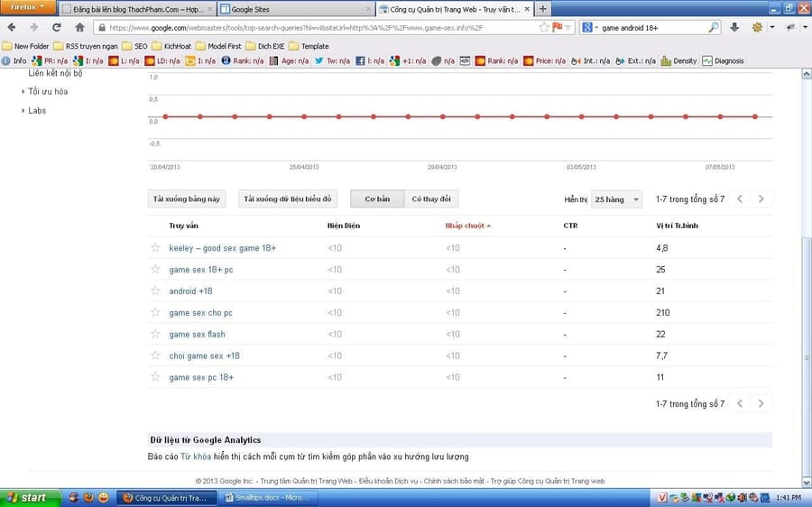Bookmark page with address bar star

(544, 27)
